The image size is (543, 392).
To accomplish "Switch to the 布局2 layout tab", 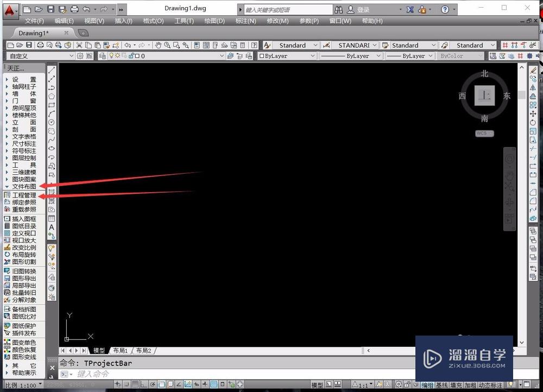I will click(143, 350).
